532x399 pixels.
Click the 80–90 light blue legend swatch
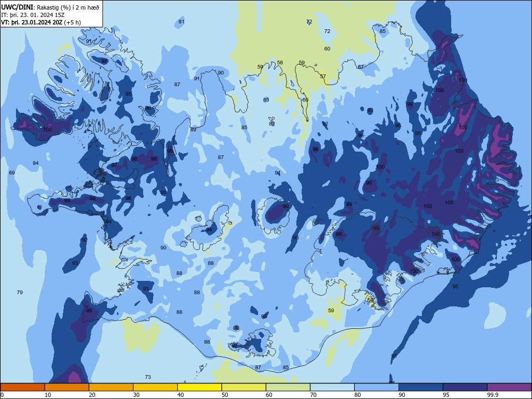pyautogui.click(x=377, y=387)
